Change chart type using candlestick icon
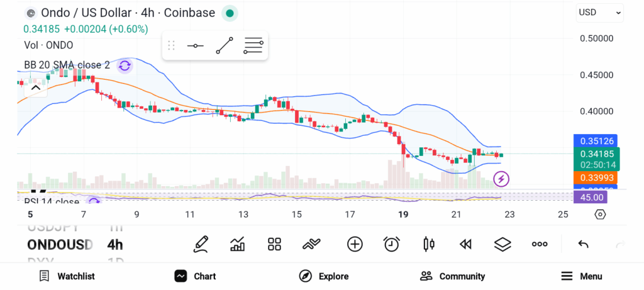The image size is (644, 290). point(429,244)
